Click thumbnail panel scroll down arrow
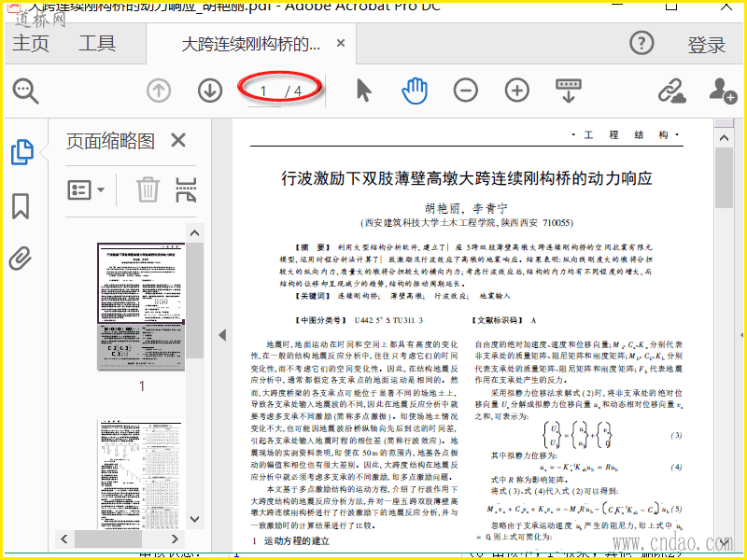This screenshot has height=560, width=747. click(194, 519)
